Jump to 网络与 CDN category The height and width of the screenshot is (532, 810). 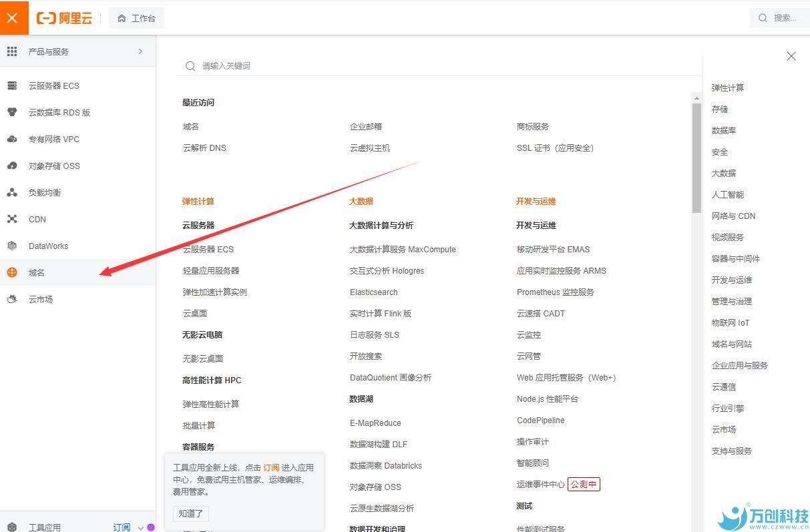click(734, 216)
